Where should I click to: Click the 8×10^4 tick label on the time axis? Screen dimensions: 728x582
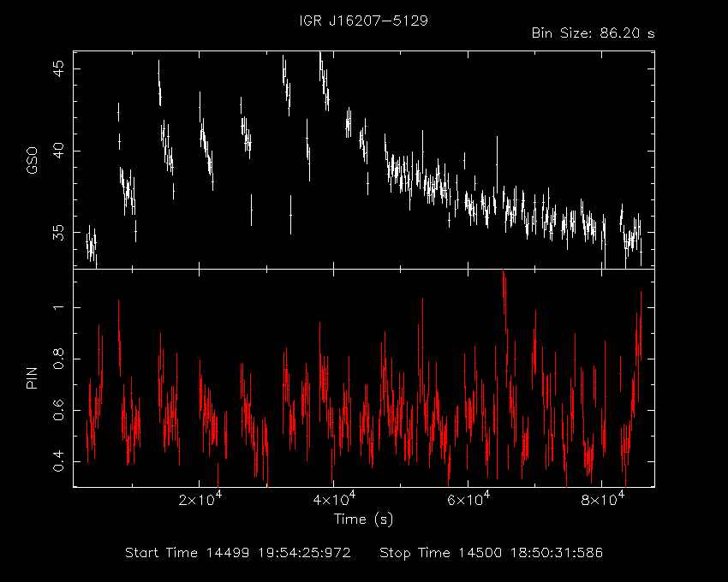603,499
